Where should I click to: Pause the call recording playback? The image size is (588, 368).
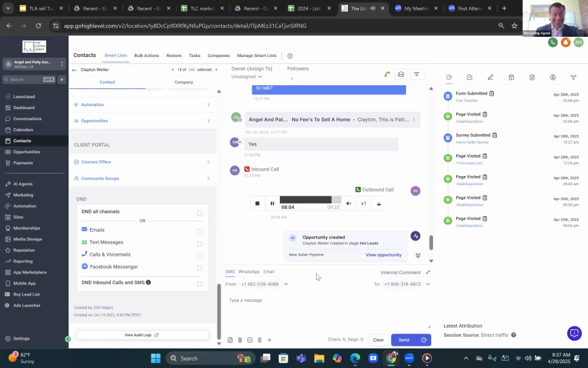[273, 204]
